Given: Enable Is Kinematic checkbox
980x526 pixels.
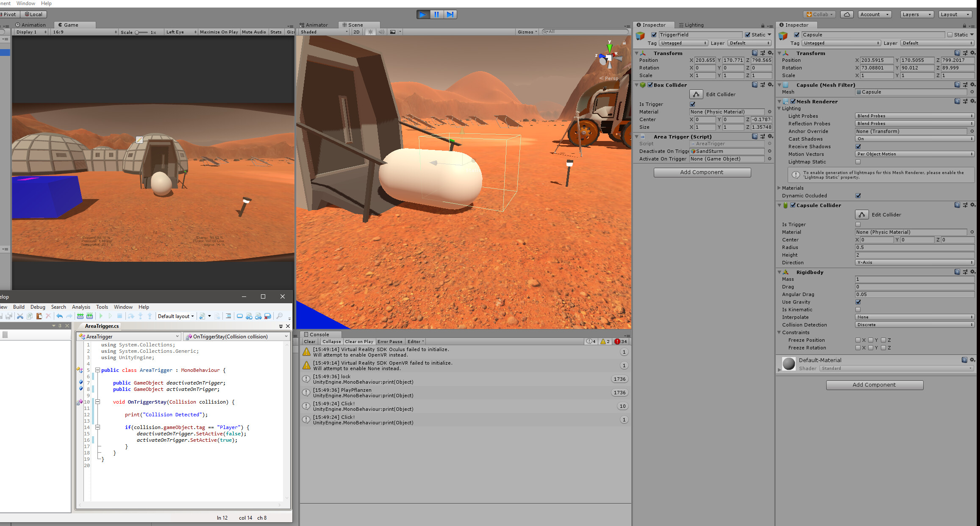Looking at the screenshot, I should click(858, 310).
